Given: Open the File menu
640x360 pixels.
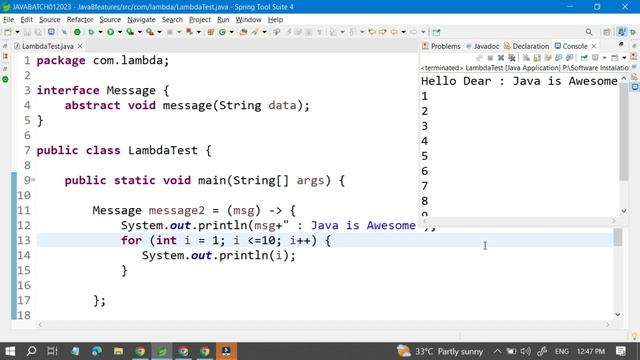Looking at the screenshot, I should coord(8,20).
